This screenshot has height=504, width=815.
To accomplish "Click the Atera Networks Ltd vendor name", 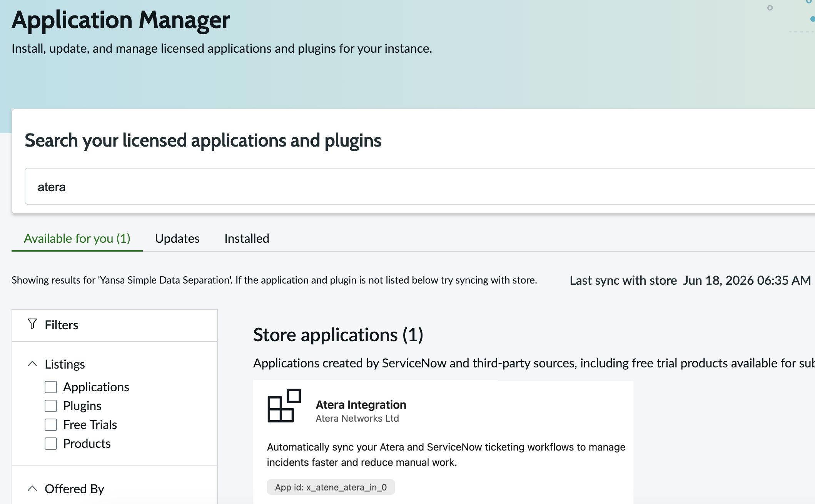I will 357,419.
